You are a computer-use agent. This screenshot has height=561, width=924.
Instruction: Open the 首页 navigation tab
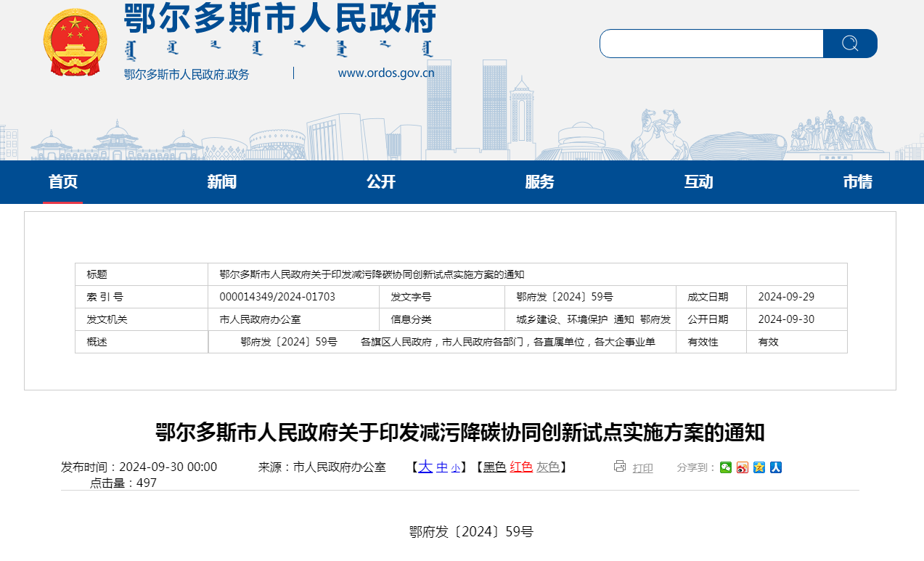click(62, 182)
